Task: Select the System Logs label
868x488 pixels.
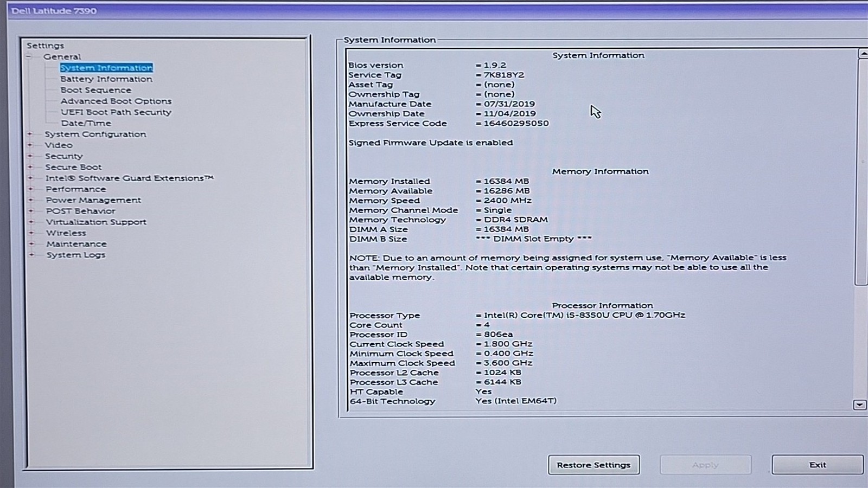Action: pos(76,255)
